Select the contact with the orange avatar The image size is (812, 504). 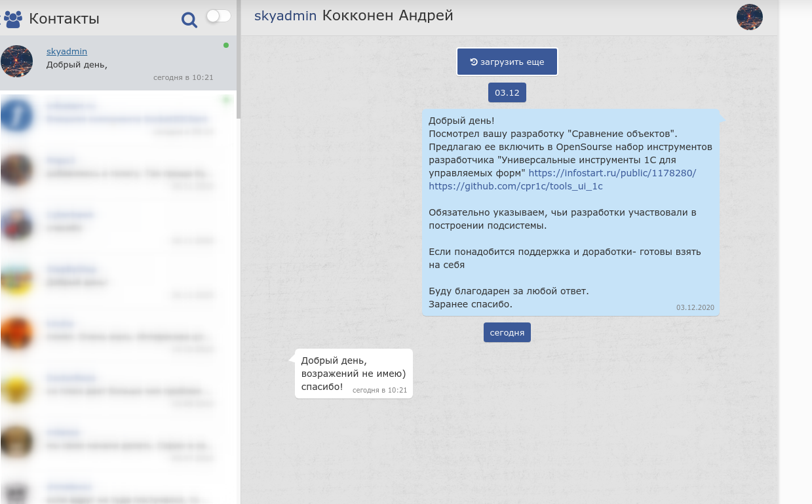[x=17, y=333]
